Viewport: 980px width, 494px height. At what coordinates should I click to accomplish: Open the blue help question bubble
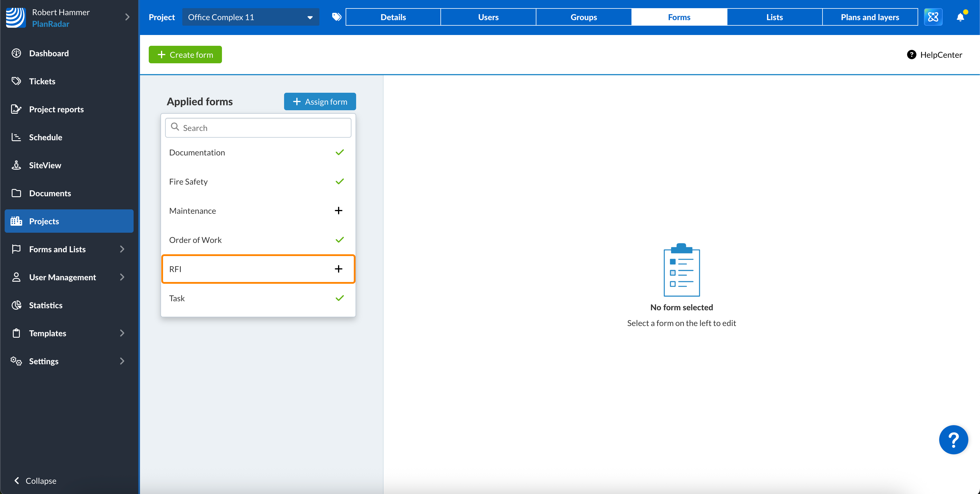point(953,440)
